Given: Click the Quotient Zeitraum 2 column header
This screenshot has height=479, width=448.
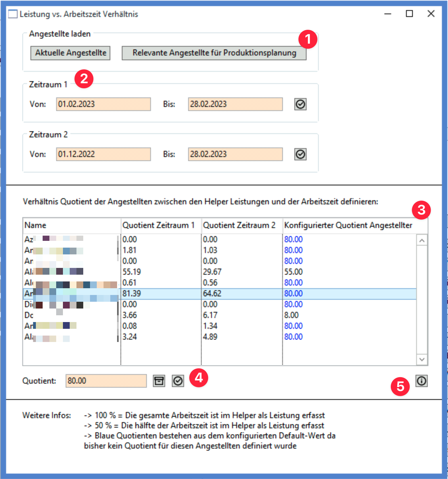Looking at the screenshot, I should 241,225.
